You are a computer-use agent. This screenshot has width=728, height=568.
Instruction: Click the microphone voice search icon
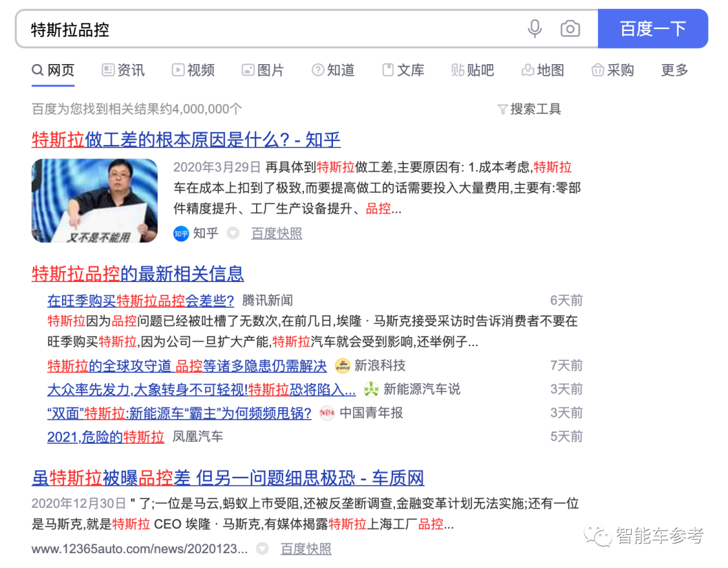(535, 29)
